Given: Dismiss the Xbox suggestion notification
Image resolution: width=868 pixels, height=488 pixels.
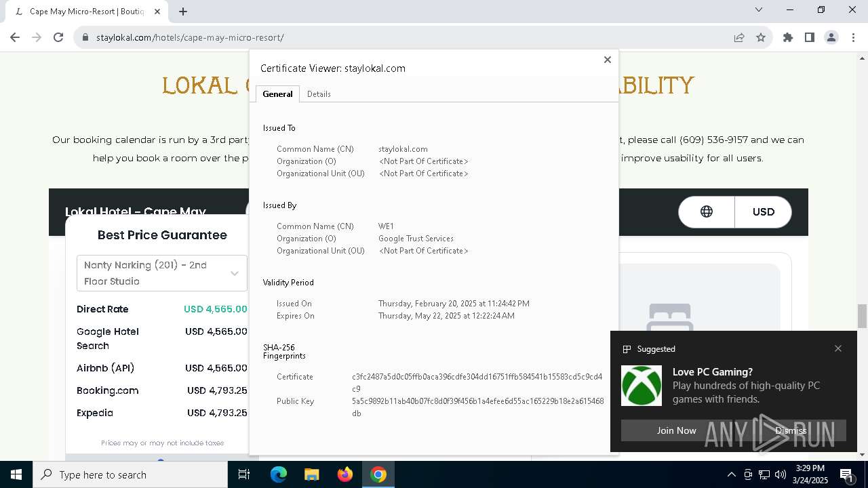Looking at the screenshot, I should (x=791, y=430).
